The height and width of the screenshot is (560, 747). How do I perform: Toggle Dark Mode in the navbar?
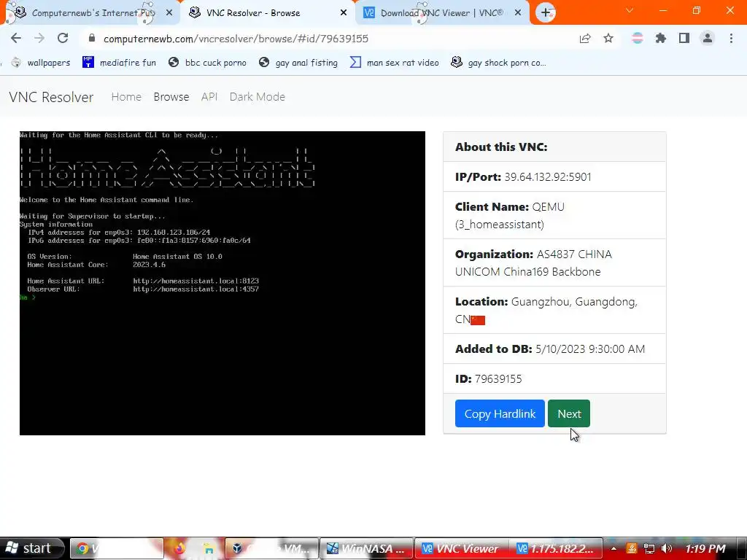pos(258,97)
